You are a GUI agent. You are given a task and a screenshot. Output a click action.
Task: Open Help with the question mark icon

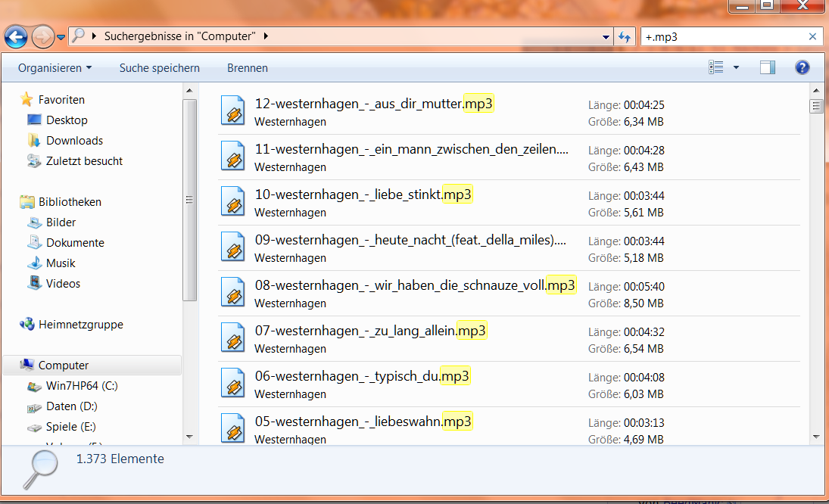(x=802, y=67)
